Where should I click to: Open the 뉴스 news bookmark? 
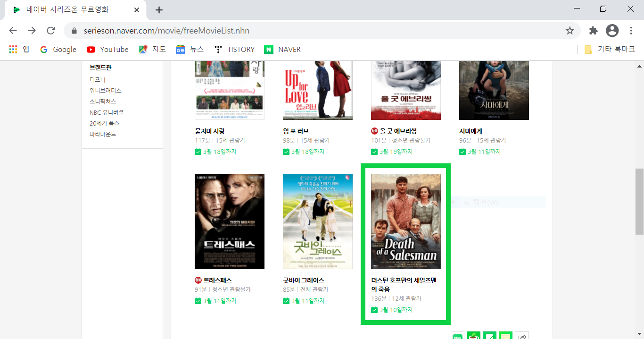click(190, 49)
